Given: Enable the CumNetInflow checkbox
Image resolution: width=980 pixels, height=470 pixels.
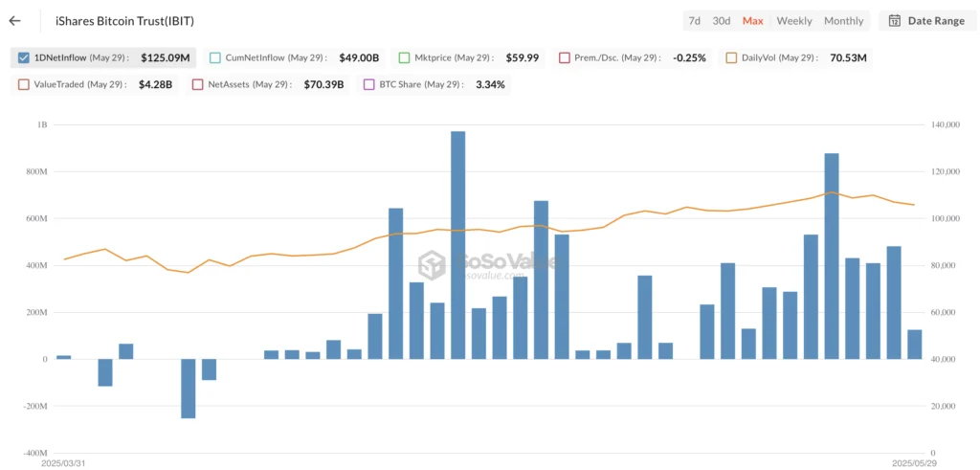Looking at the screenshot, I should pos(215,58).
